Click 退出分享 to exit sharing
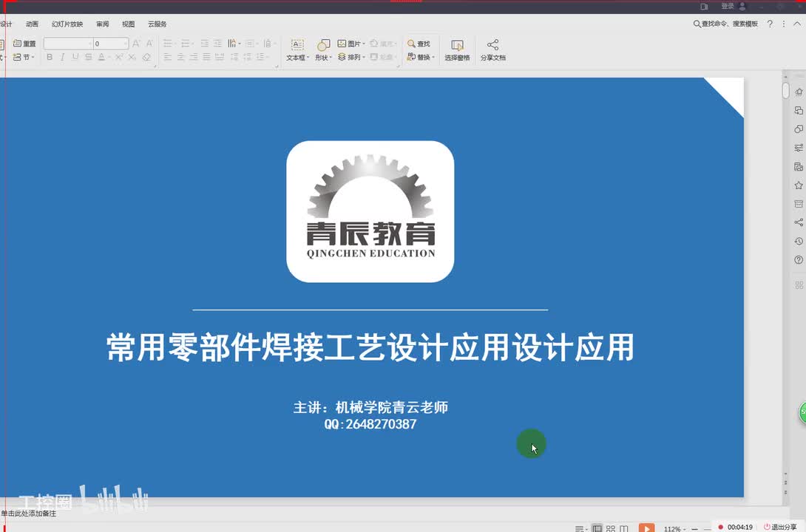The image size is (806, 532). click(780, 527)
